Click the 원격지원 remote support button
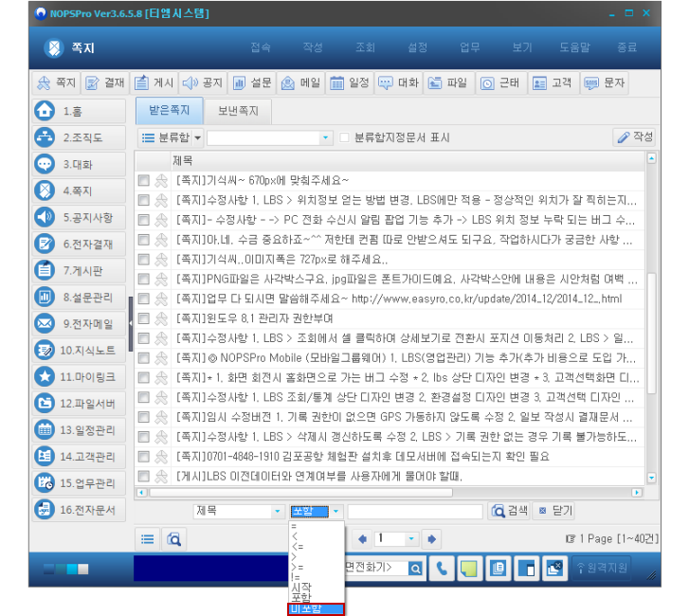 [x=602, y=568]
